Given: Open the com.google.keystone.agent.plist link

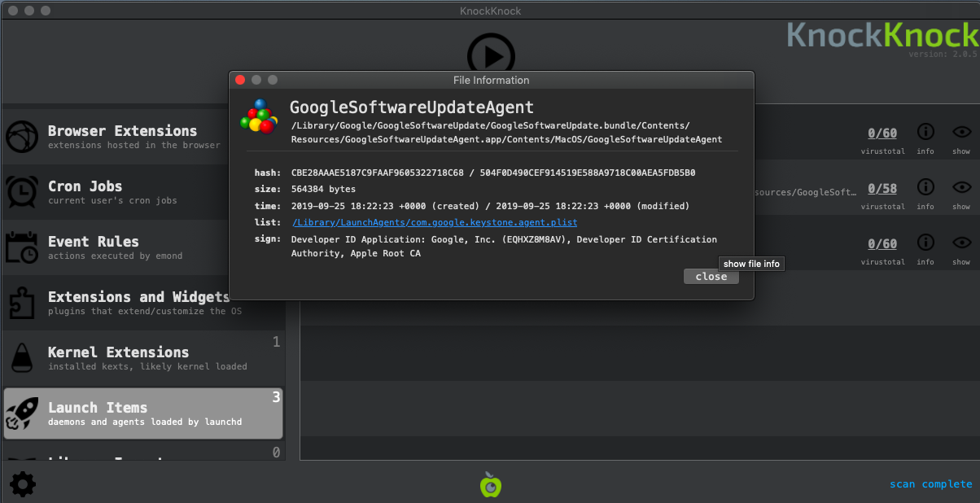Looking at the screenshot, I should tap(435, 222).
